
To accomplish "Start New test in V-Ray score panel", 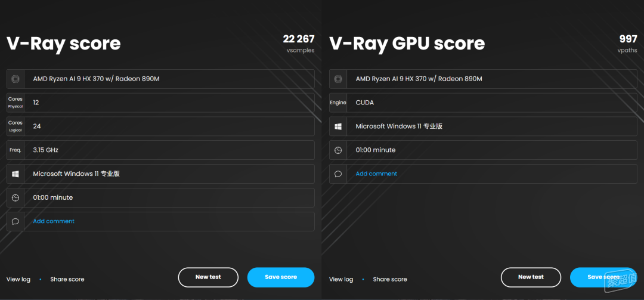I will [x=208, y=277].
